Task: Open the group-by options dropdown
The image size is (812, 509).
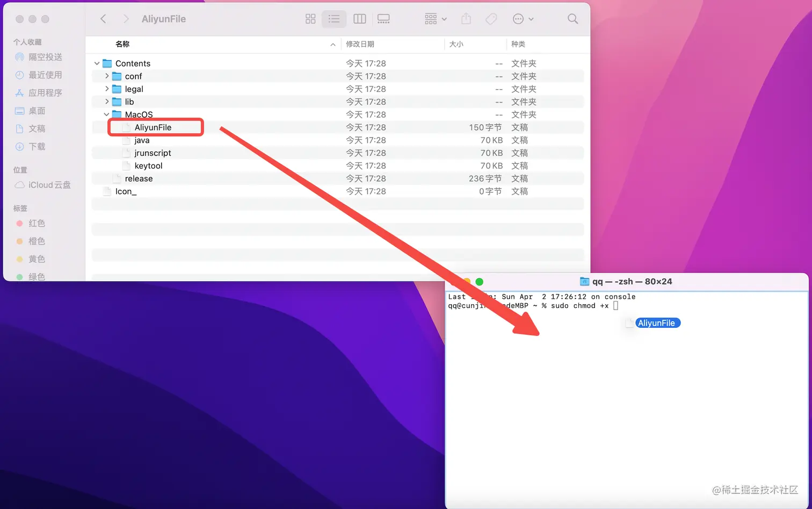Action: point(436,19)
